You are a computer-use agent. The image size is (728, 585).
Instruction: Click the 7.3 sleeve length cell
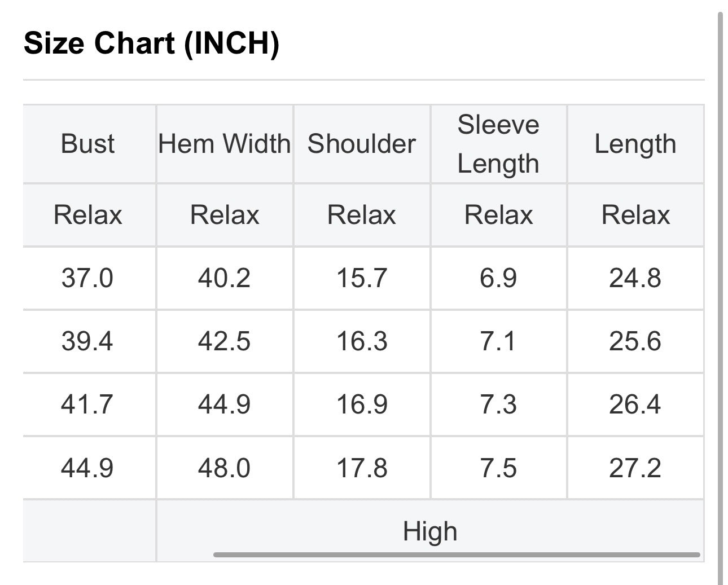(499, 404)
